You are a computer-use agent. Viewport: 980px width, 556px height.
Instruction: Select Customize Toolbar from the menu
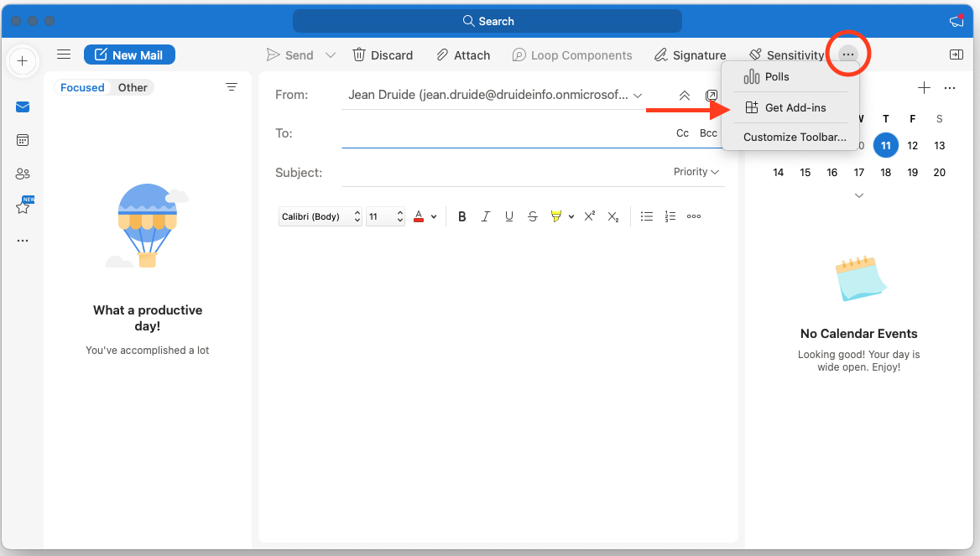[794, 138]
